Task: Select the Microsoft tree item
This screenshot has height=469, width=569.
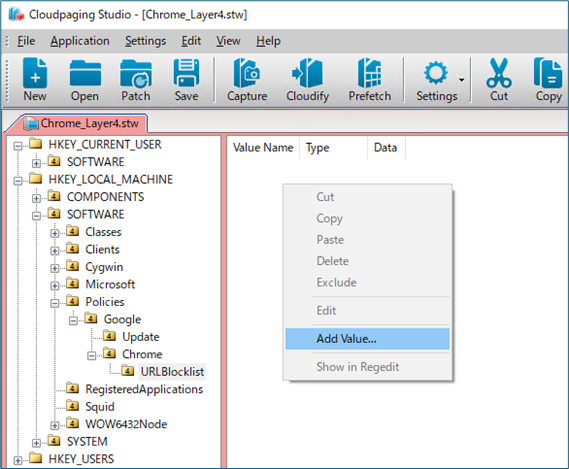Action: pyautogui.click(x=110, y=284)
